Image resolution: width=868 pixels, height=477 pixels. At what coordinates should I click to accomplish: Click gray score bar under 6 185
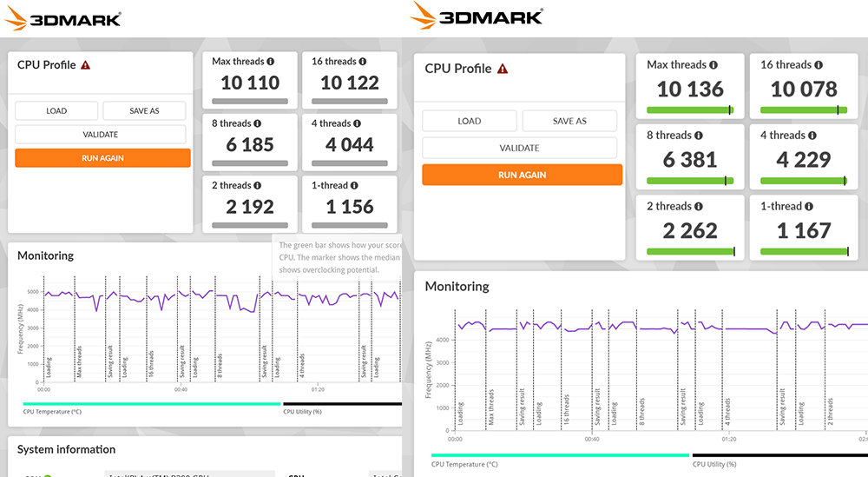tap(250, 162)
